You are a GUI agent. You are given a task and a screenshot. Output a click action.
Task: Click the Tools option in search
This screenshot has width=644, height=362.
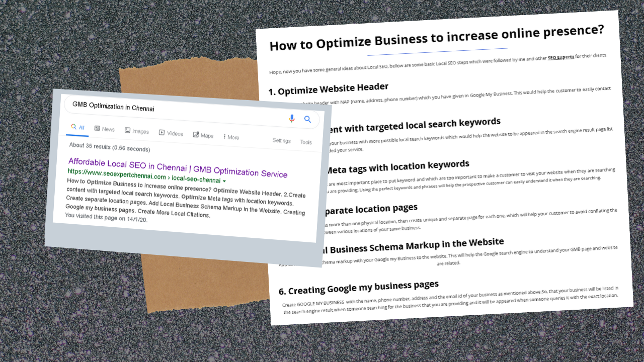306,142
